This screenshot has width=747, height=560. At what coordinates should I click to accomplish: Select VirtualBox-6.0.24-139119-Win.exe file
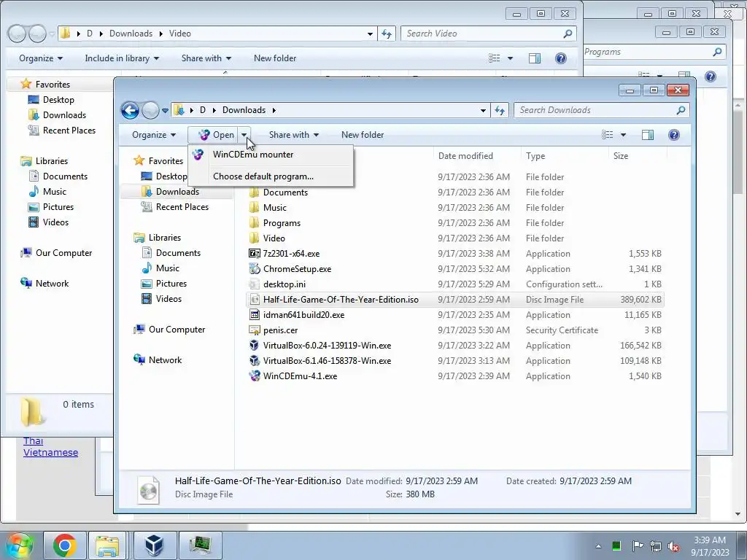point(327,345)
